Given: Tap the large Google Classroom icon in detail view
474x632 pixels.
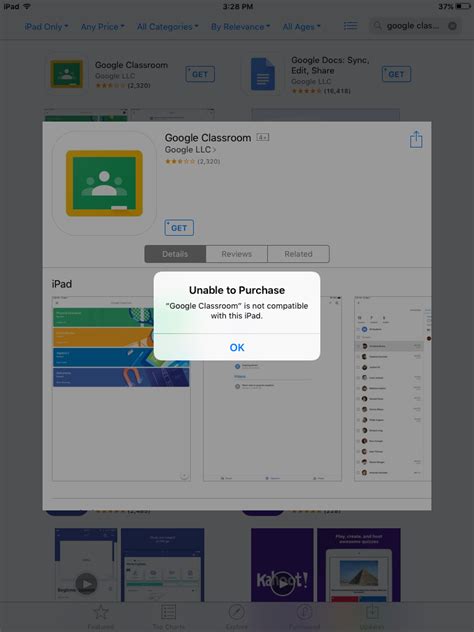Looking at the screenshot, I should coord(104,183).
